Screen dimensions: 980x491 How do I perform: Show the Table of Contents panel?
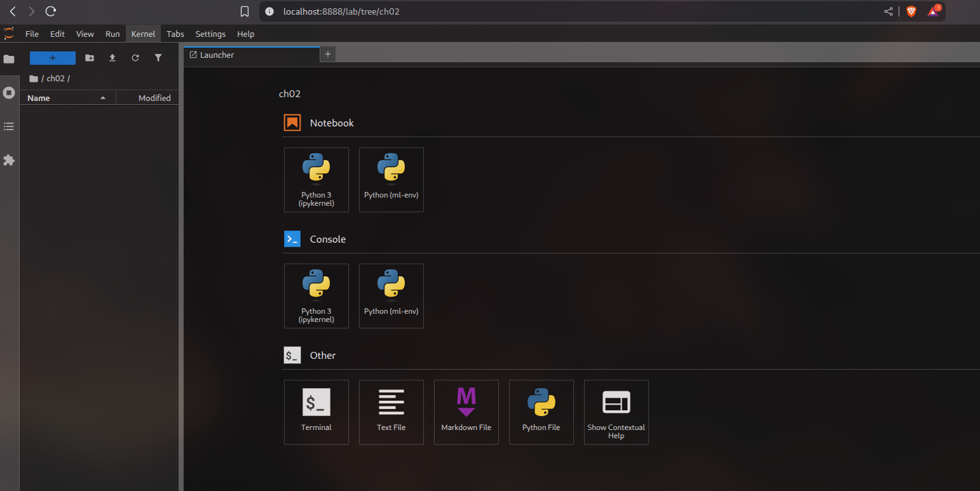9,126
